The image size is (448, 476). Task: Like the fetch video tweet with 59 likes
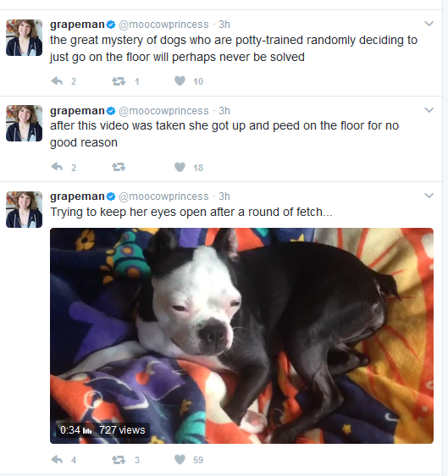coord(180,460)
